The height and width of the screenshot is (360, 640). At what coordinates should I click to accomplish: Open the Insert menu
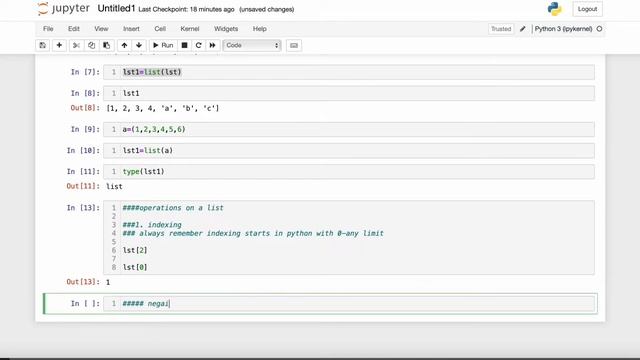131,29
